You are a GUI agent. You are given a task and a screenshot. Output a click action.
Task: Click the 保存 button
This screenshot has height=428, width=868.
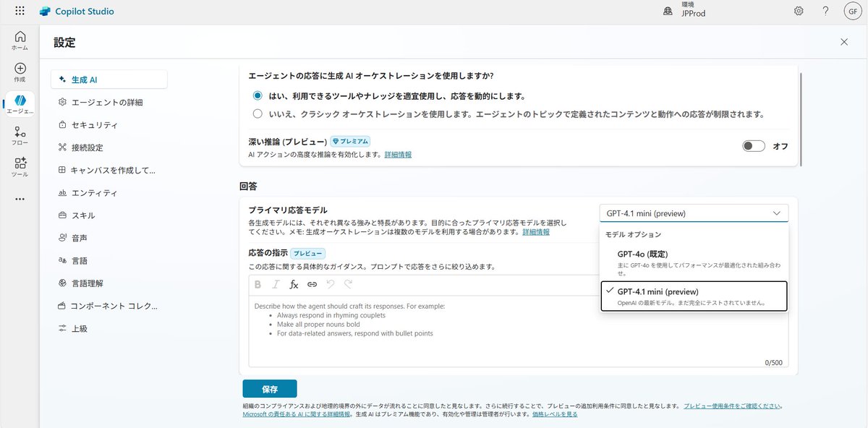[x=270, y=388]
